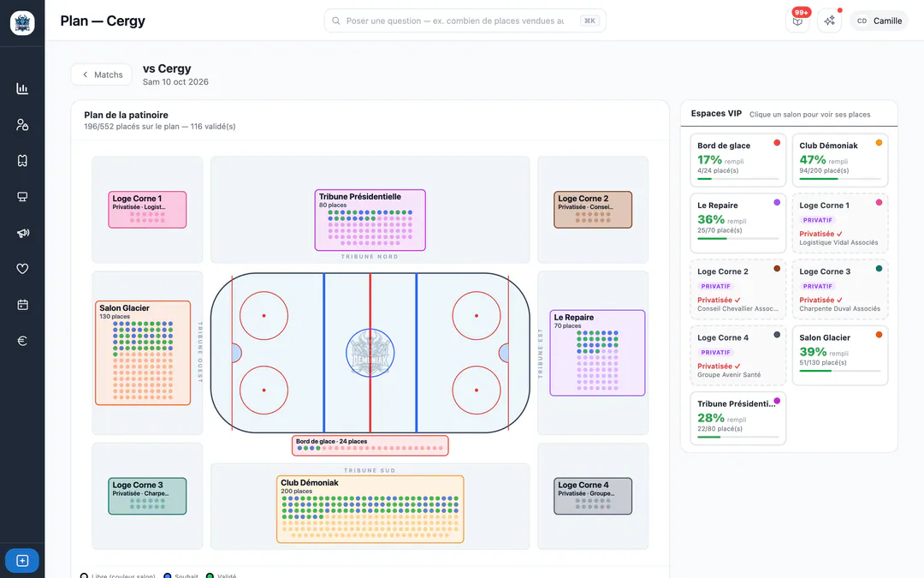
Task: Select the Le Repaire VIP card
Action: click(737, 223)
